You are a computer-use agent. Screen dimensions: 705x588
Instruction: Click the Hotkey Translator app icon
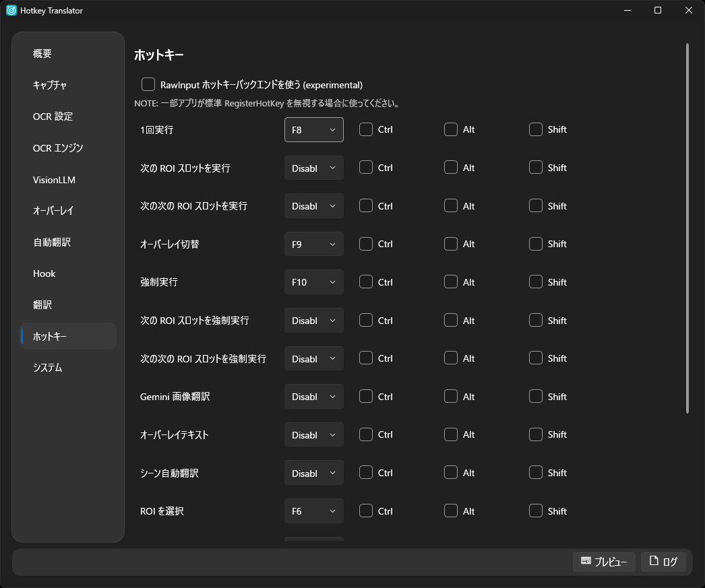point(11,10)
